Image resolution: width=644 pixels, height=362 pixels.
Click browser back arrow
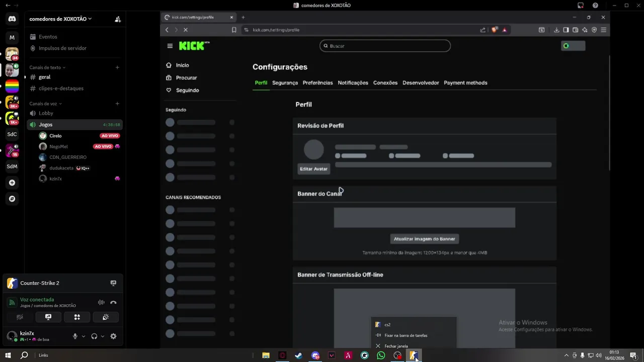coord(167,30)
